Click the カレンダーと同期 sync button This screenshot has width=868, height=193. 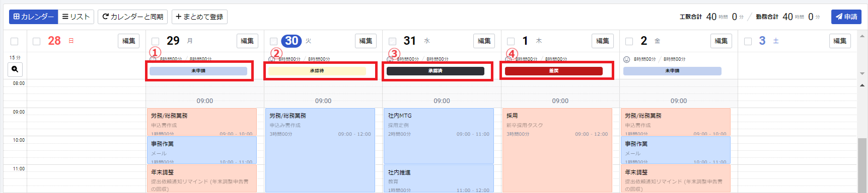click(133, 17)
